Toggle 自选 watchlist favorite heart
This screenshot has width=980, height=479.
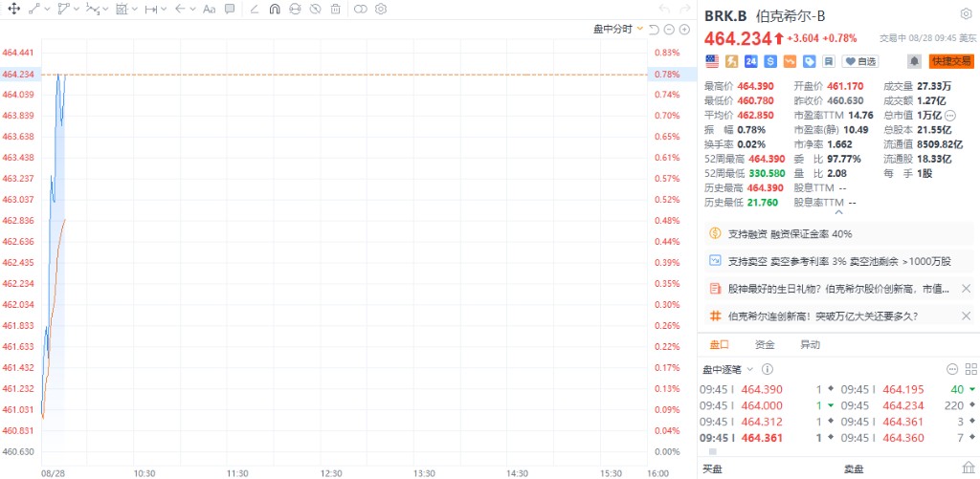click(x=861, y=61)
